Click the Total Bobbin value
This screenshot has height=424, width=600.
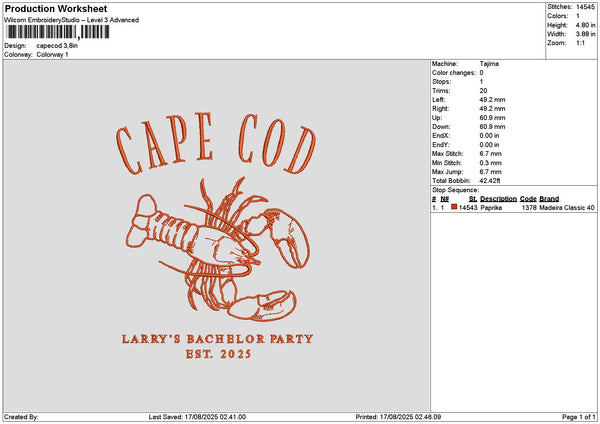tap(490, 181)
